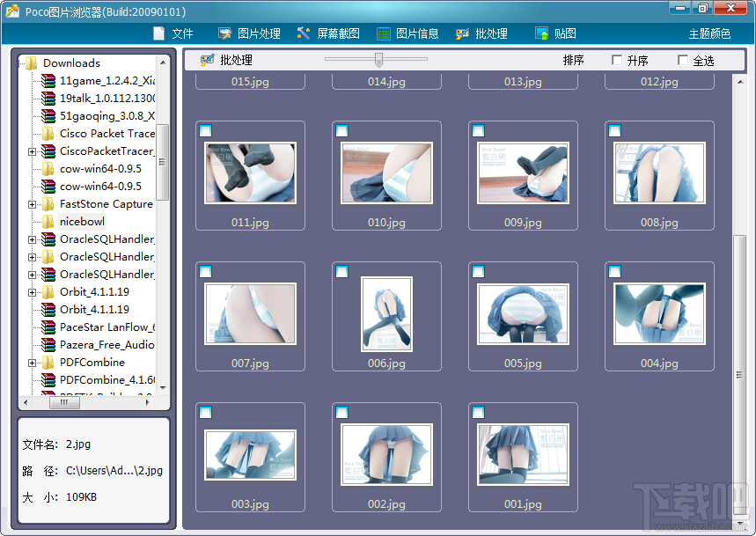Check the 全选 checkbox
This screenshot has width=756, height=536.
[683, 60]
